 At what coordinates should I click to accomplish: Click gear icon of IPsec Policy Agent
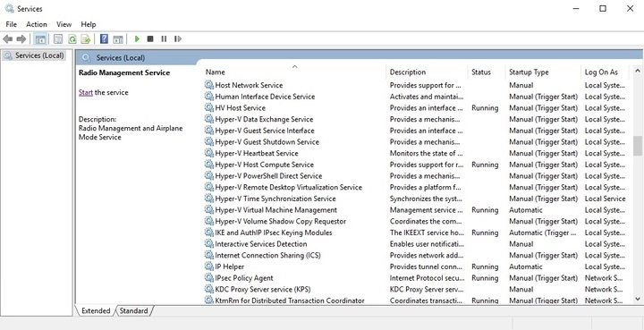[209, 277]
